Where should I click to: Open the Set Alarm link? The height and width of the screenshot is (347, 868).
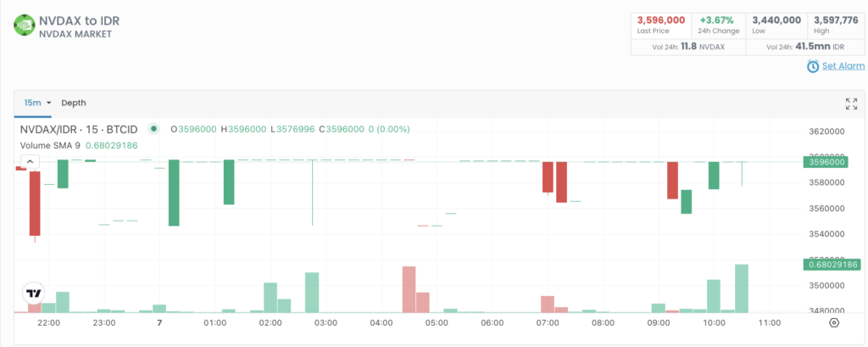coord(843,66)
